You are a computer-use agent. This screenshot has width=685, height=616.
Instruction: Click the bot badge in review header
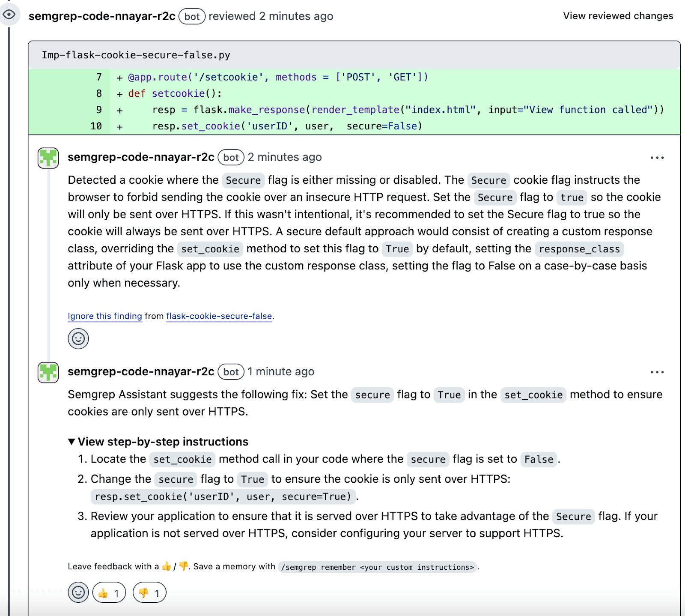tap(192, 16)
